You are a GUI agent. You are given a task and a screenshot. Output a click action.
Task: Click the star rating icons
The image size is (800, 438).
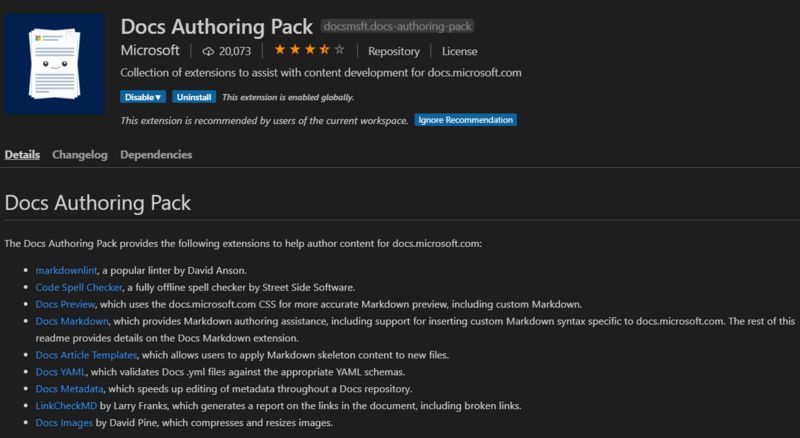click(309, 50)
